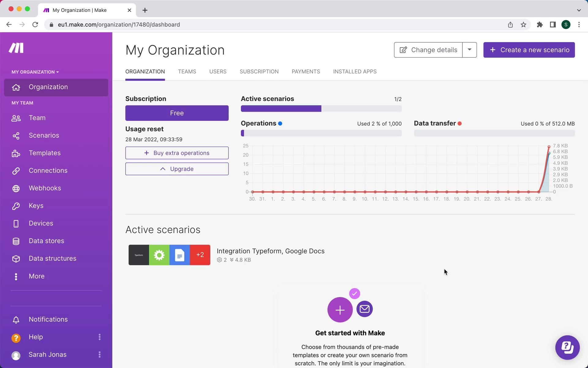The image size is (588, 368).
Task: Click Create a new scenario button
Action: 529,50
